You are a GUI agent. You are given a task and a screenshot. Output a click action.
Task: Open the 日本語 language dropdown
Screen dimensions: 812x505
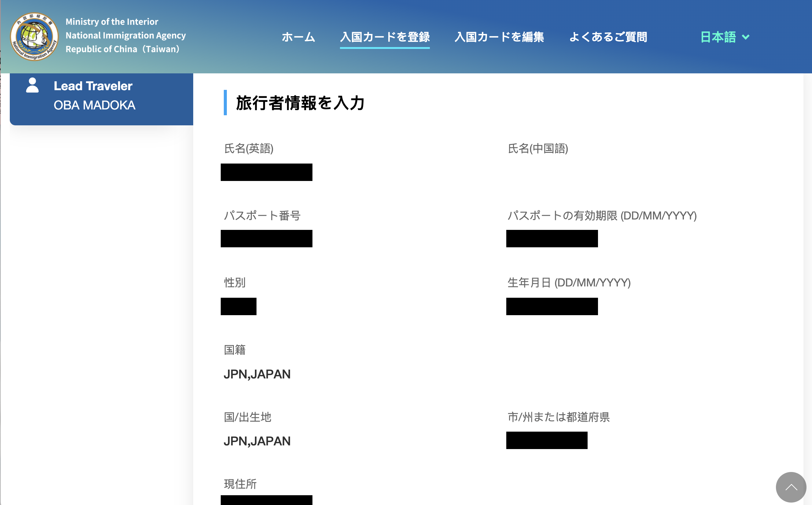tap(718, 37)
